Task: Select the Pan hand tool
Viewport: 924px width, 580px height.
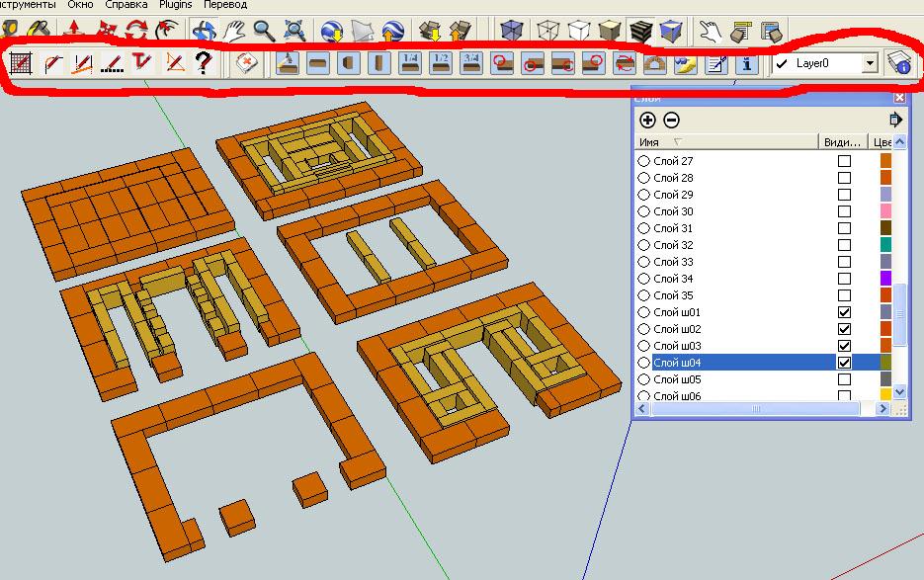Action: click(x=234, y=31)
